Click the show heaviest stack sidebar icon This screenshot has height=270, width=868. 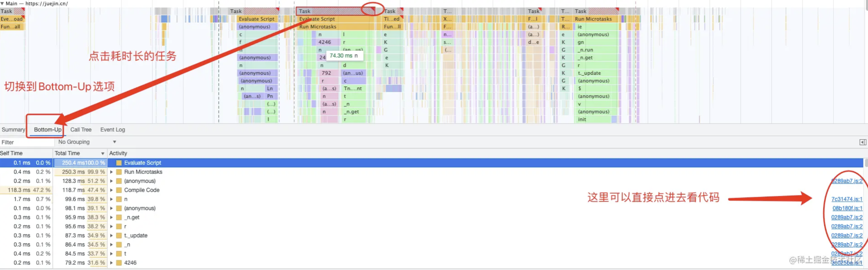coord(862,142)
